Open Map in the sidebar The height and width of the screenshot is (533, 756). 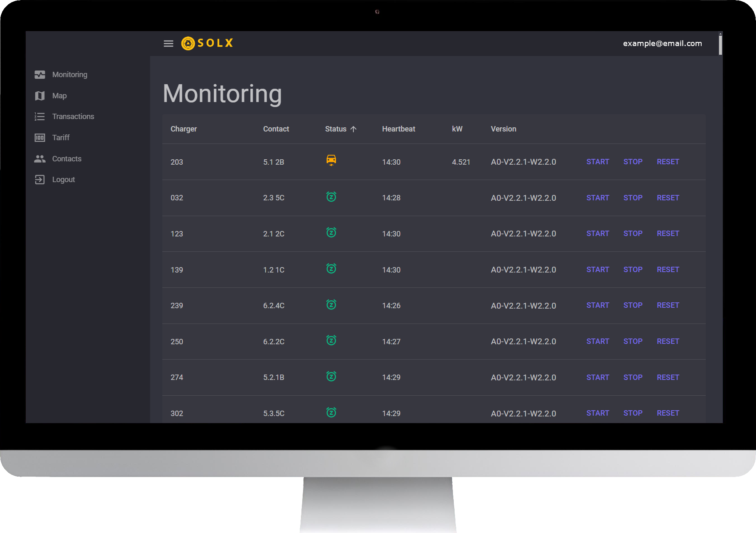point(59,96)
